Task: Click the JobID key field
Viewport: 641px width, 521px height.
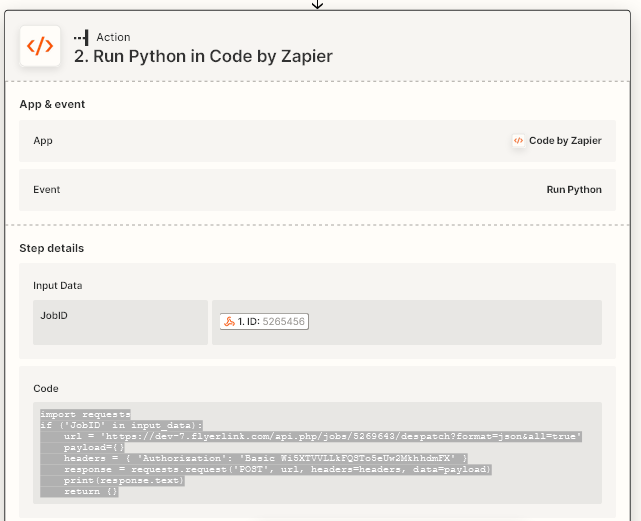Action: click(120, 322)
